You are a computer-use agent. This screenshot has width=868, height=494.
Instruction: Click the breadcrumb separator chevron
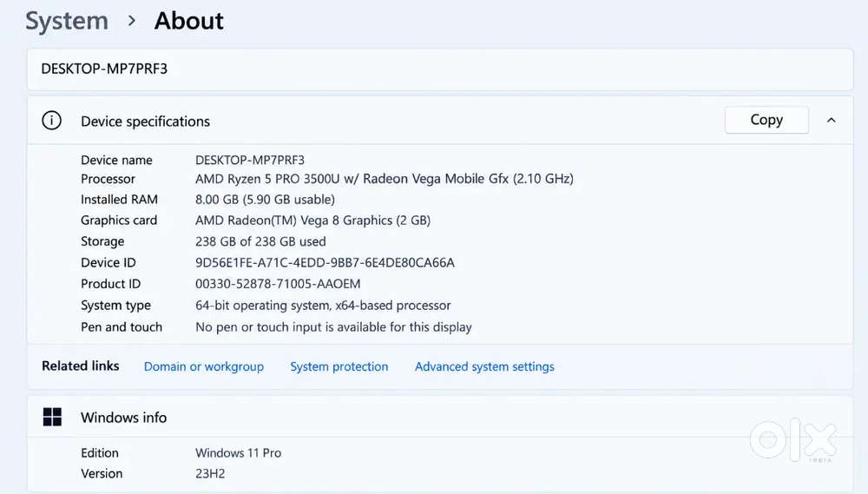coord(131,21)
